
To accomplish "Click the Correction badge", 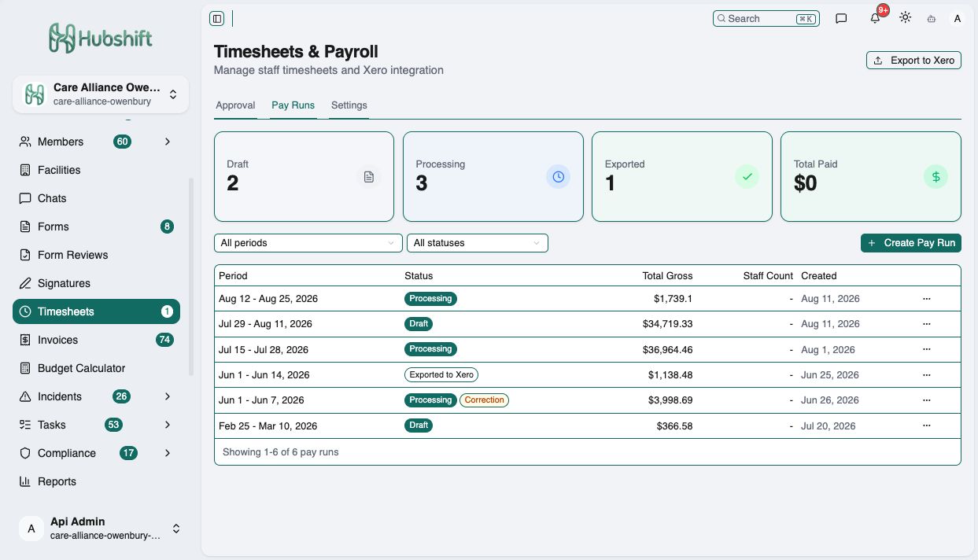I will [x=484, y=400].
